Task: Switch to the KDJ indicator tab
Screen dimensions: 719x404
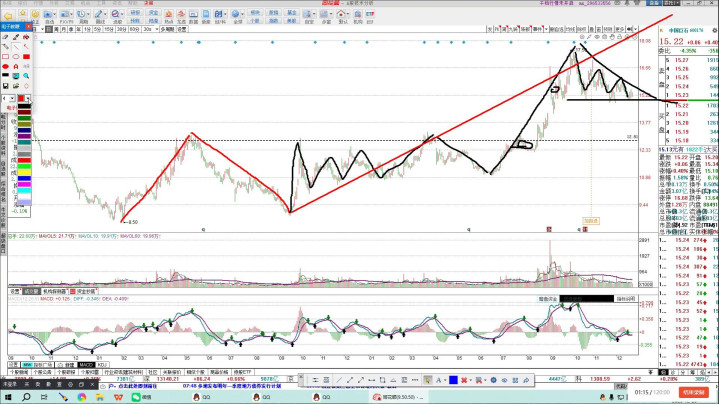Action: 102,365
